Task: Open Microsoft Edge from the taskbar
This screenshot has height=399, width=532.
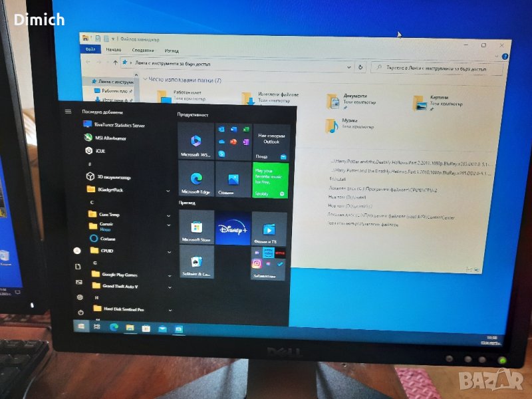Action: [114, 327]
